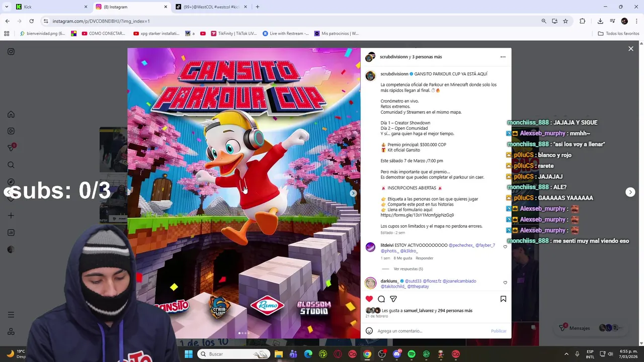The height and width of the screenshot is (362, 644).
Task: Open the Chrome apps grid shortcut
Action: tap(7, 34)
